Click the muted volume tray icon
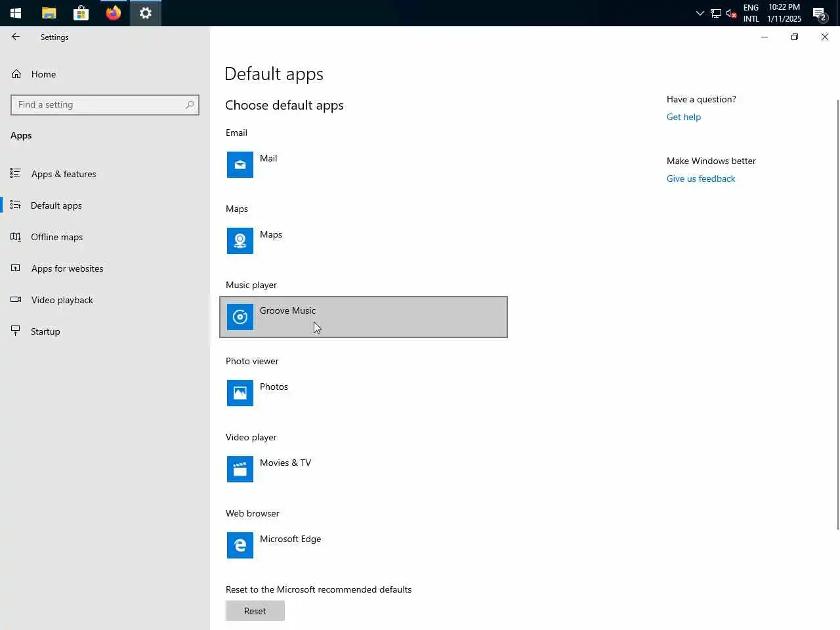The width and height of the screenshot is (840, 630). 731,13
